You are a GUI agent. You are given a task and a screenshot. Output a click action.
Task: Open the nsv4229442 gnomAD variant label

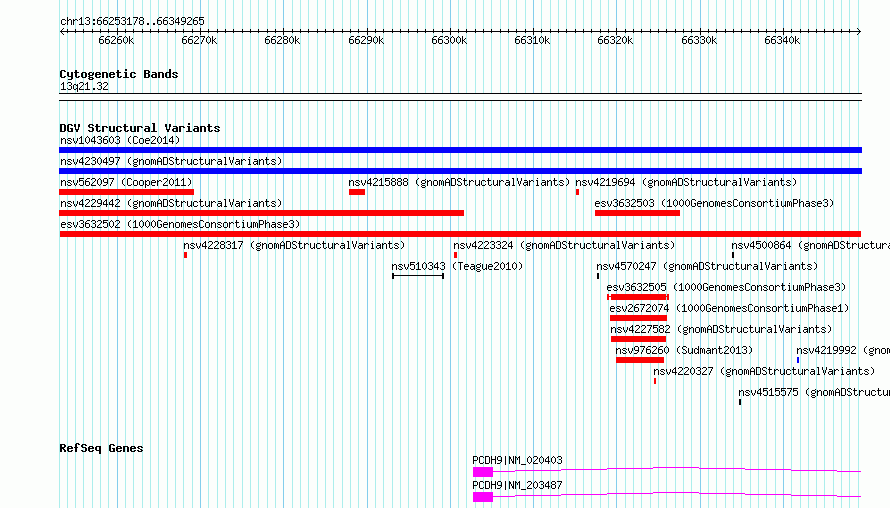click(171, 203)
